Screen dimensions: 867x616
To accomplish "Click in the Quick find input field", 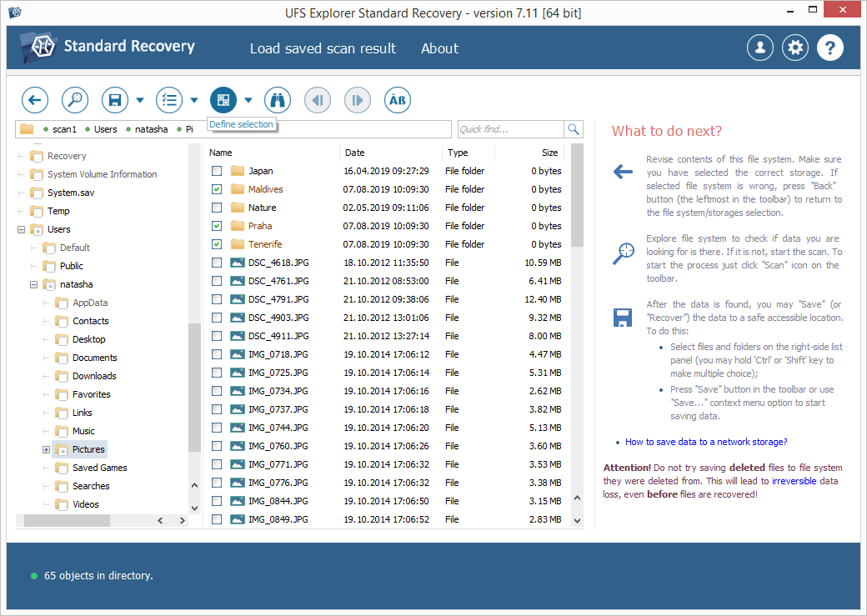I will [510, 129].
